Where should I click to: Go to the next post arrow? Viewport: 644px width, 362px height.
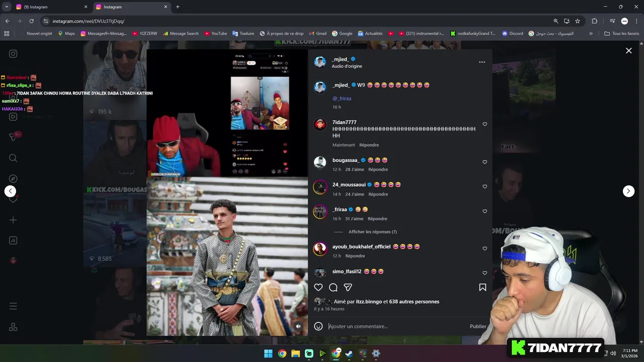(x=628, y=191)
